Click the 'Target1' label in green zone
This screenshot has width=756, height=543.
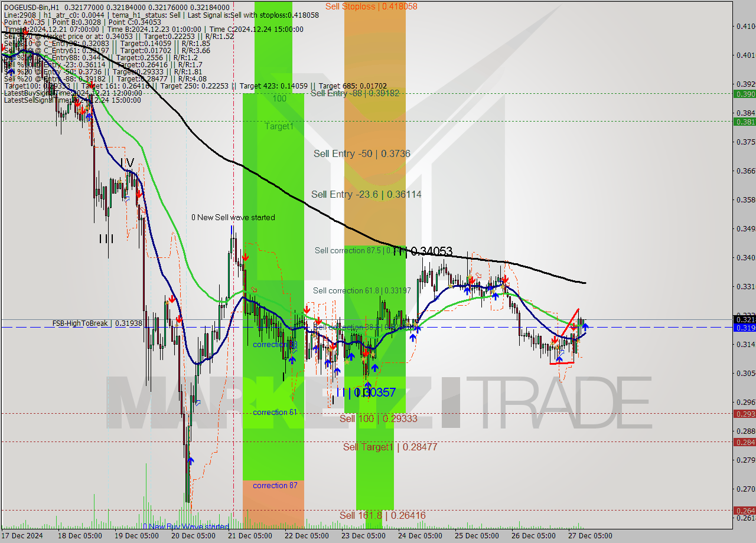tap(279, 126)
